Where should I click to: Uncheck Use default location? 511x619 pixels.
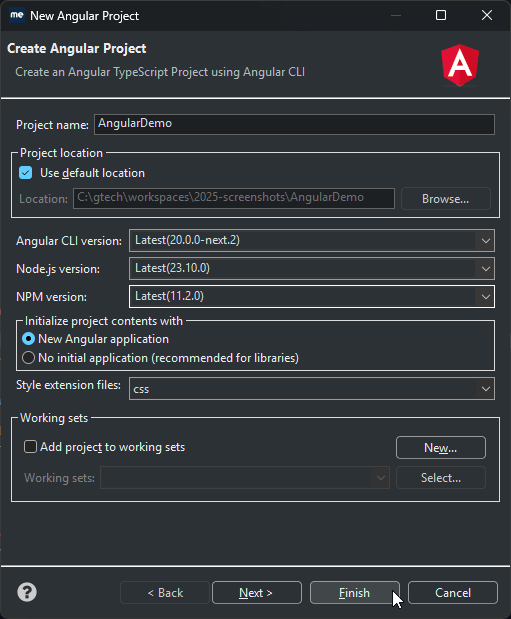pos(26,173)
